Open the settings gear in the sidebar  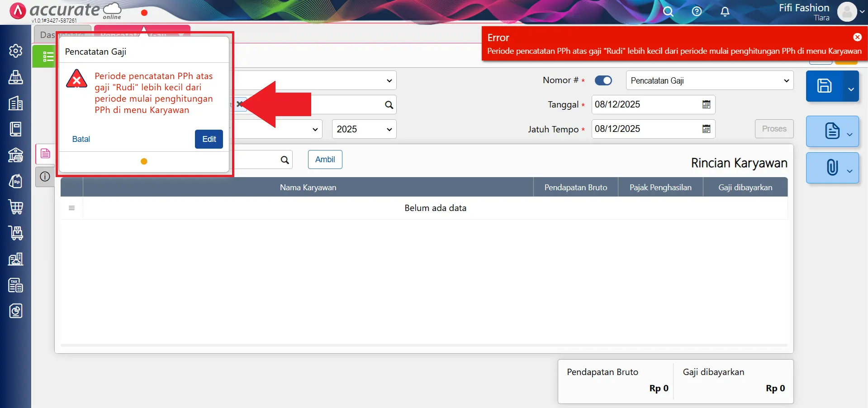point(16,51)
